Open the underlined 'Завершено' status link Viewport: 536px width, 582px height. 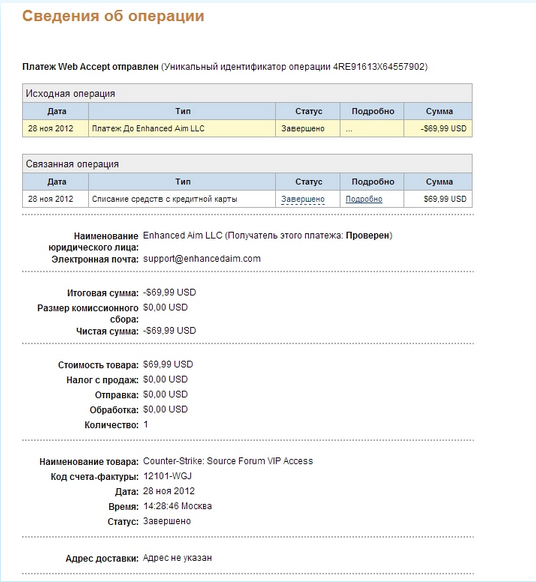coord(303,199)
